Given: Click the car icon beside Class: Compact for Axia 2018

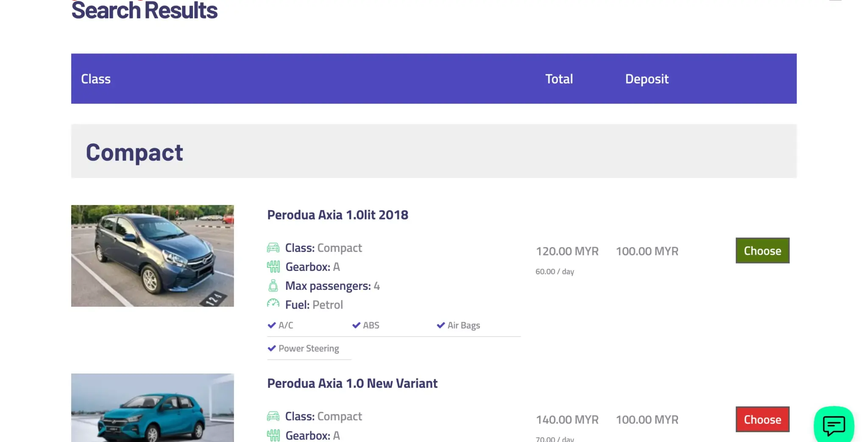Looking at the screenshot, I should pos(273,248).
